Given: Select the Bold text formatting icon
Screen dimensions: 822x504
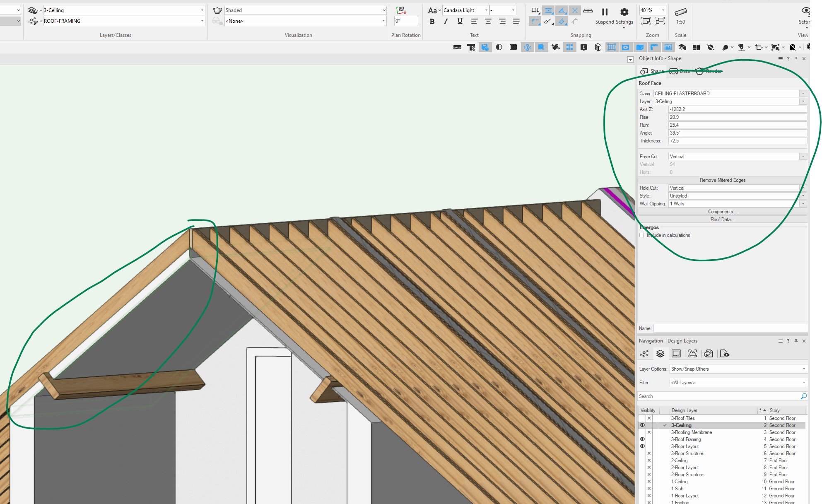Looking at the screenshot, I should [432, 22].
